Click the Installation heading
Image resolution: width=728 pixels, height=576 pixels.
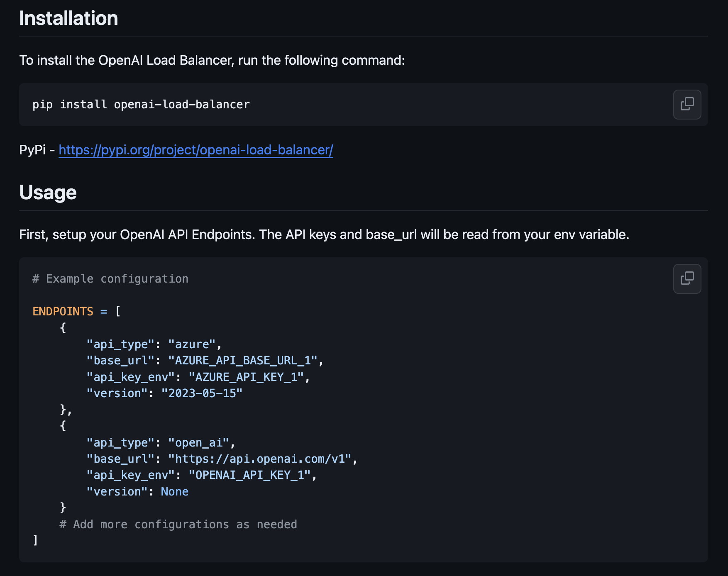click(68, 18)
